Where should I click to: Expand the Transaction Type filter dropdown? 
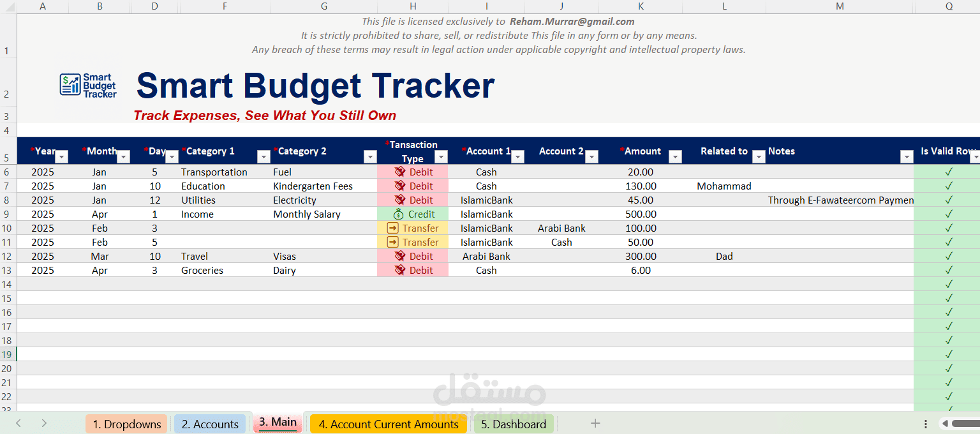(440, 156)
